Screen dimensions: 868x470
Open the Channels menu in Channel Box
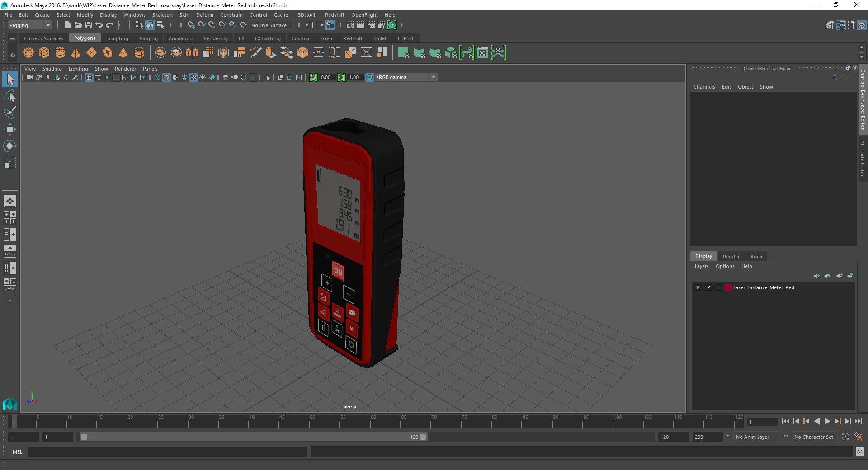point(704,87)
